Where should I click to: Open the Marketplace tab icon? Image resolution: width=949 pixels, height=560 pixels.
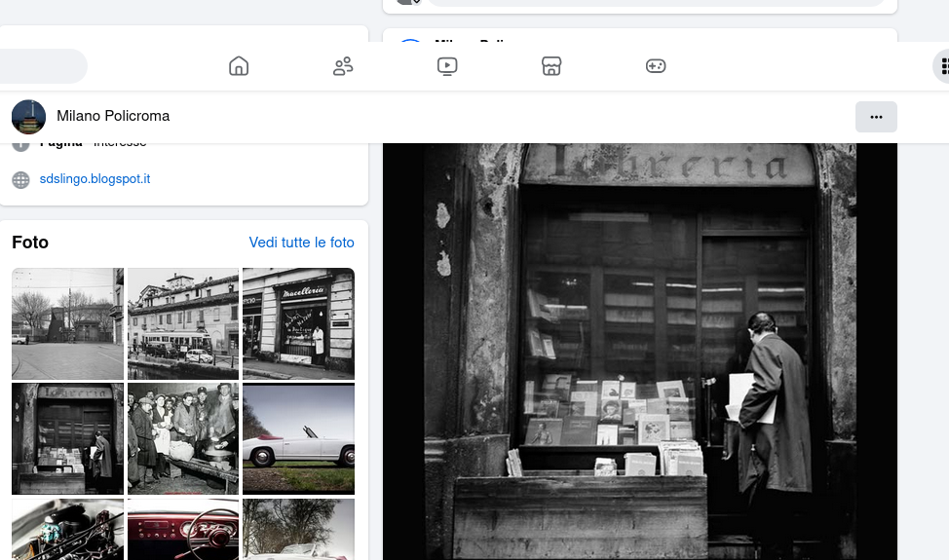[x=551, y=66]
